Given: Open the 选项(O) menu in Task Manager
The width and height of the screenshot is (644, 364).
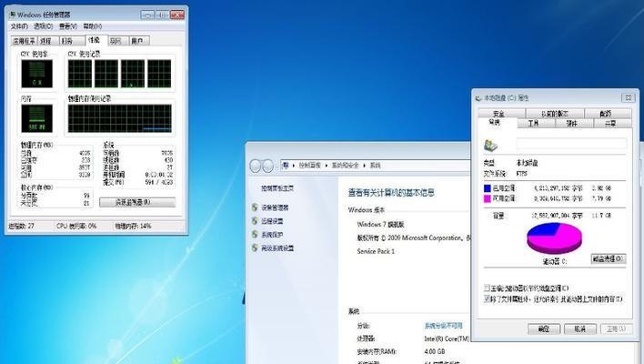Looking at the screenshot, I should pyautogui.click(x=43, y=26).
